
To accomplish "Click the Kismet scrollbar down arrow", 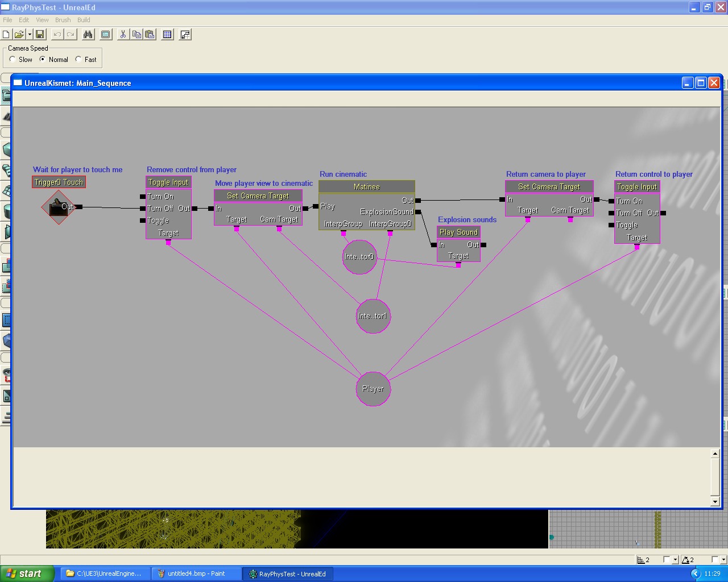I will [715, 502].
